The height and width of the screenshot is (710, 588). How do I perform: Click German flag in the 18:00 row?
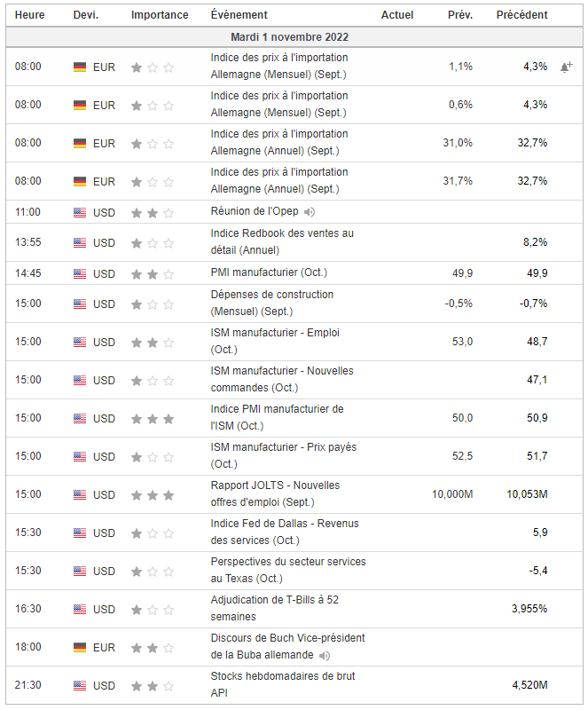80,647
